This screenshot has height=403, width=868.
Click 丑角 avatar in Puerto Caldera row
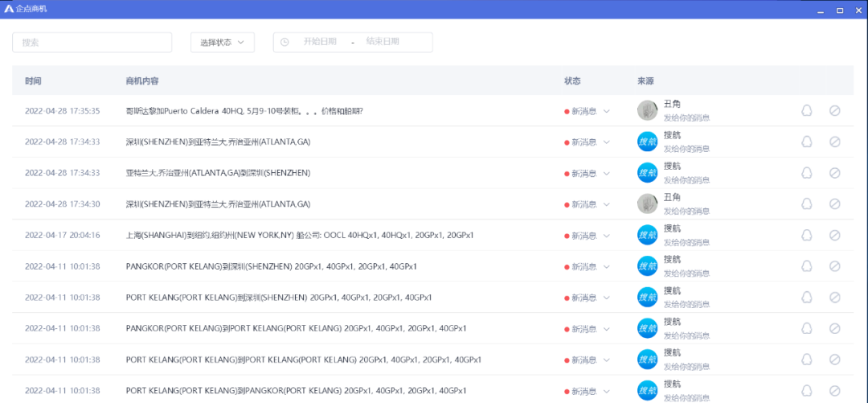tap(647, 111)
